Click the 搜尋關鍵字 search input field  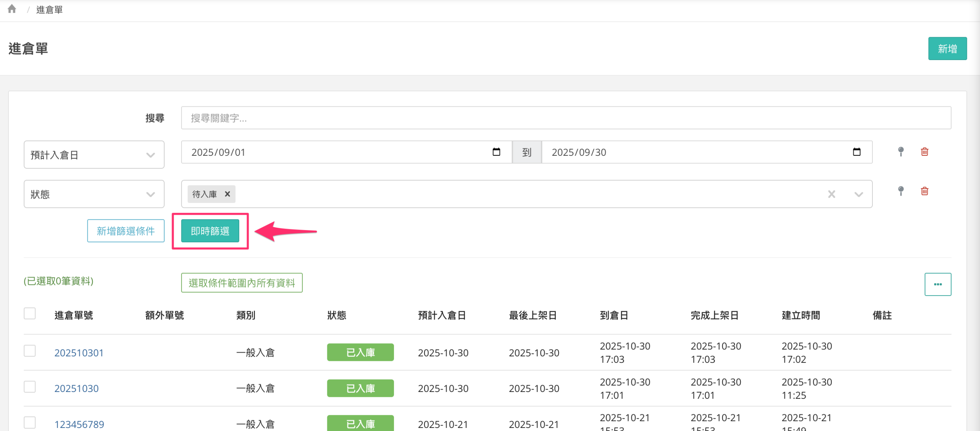566,118
